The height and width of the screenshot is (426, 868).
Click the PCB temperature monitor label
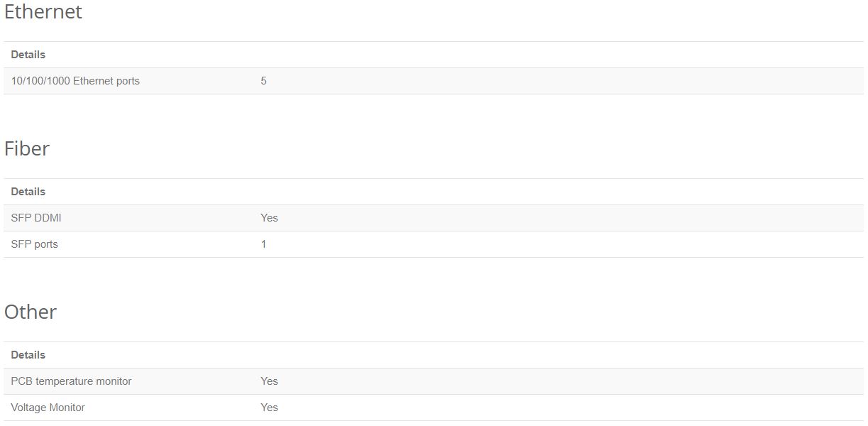tap(72, 381)
